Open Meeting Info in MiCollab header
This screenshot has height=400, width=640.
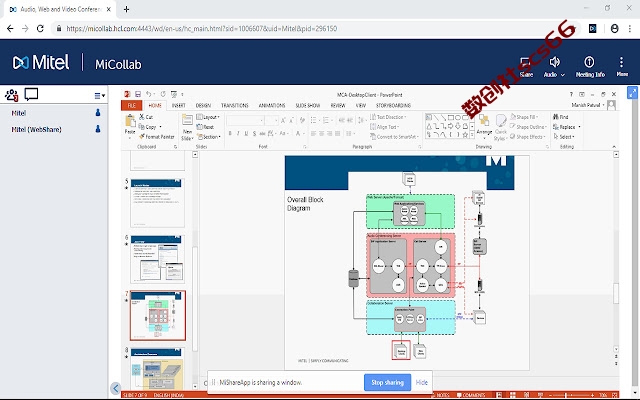590,67
